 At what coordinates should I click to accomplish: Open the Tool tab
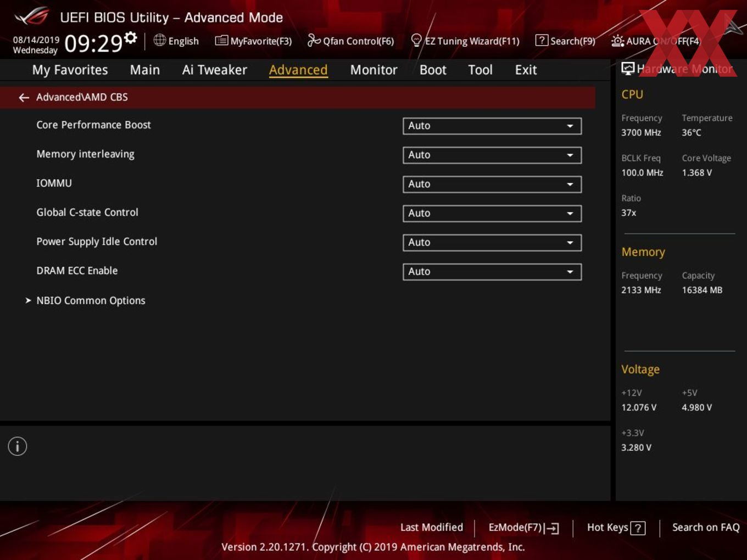[x=480, y=70]
